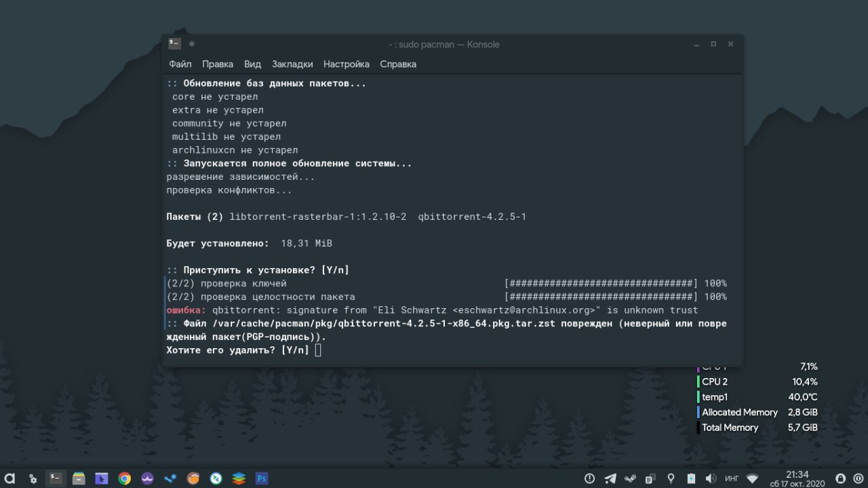Open the clipboard tray icon
Image resolution: width=868 pixels, height=488 pixels.
click(x=650, y=478)
